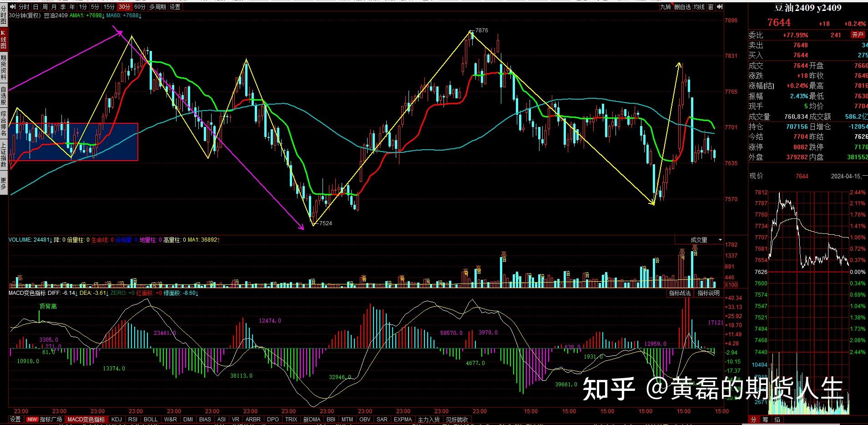Screen dimensions: 868x425
Task: Open the 窗 window layout icon
Action: click(711, 7)
